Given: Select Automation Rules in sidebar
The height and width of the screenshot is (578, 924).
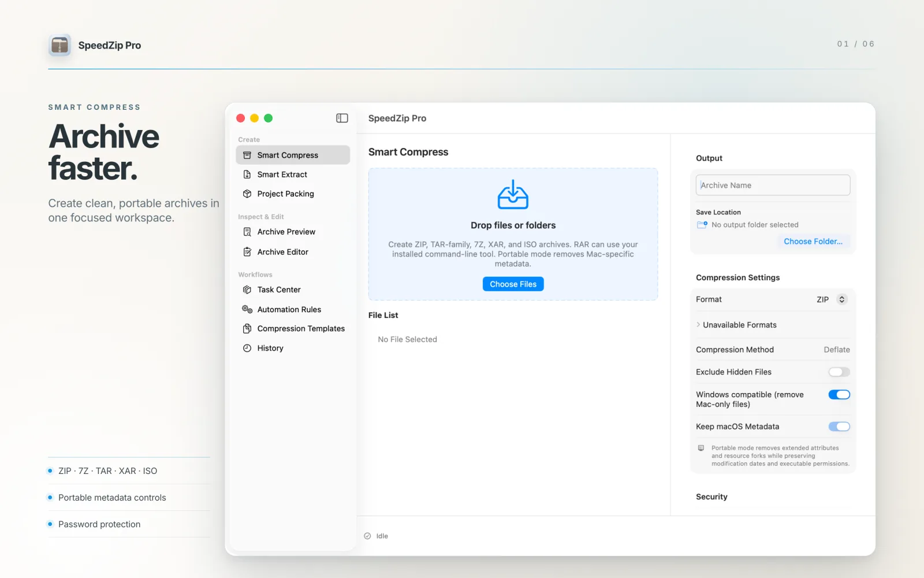Looking at the screenshot, I should [x=293, y=309].
